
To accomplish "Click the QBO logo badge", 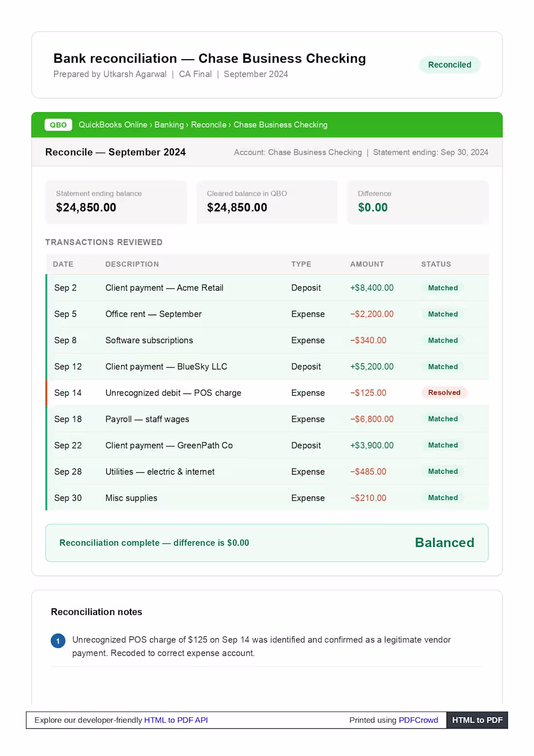I will tap(58, 125).
